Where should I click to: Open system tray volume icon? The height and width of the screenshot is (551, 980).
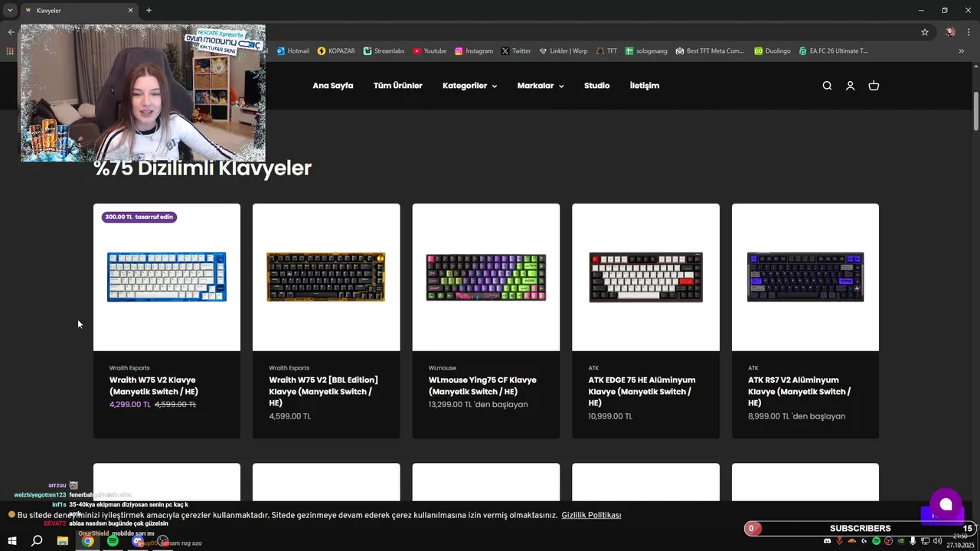pyautogui.click(x=937, y=541)
